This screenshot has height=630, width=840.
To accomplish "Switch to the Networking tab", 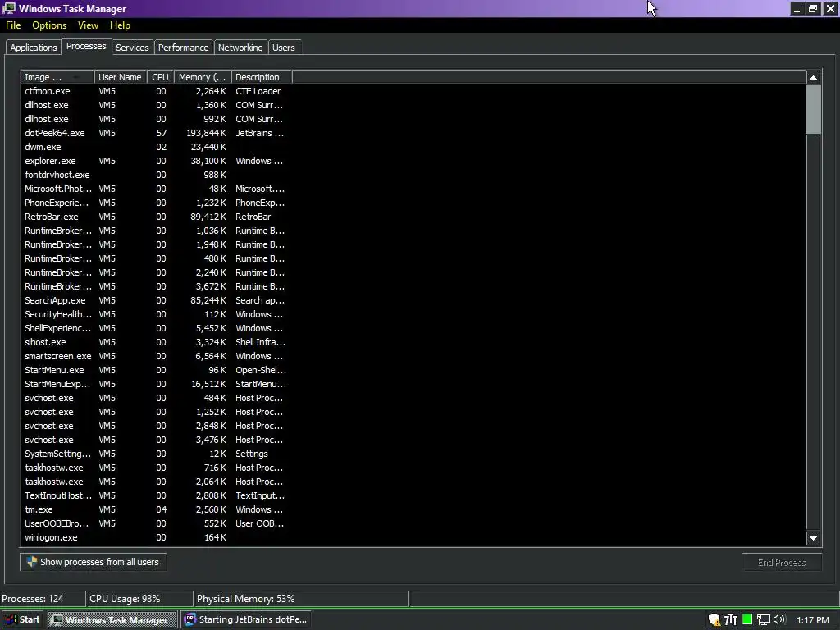I will point(240,48).
